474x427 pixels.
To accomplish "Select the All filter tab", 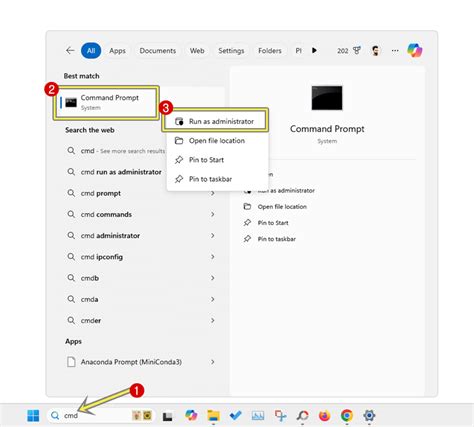I will click(91, 51).
